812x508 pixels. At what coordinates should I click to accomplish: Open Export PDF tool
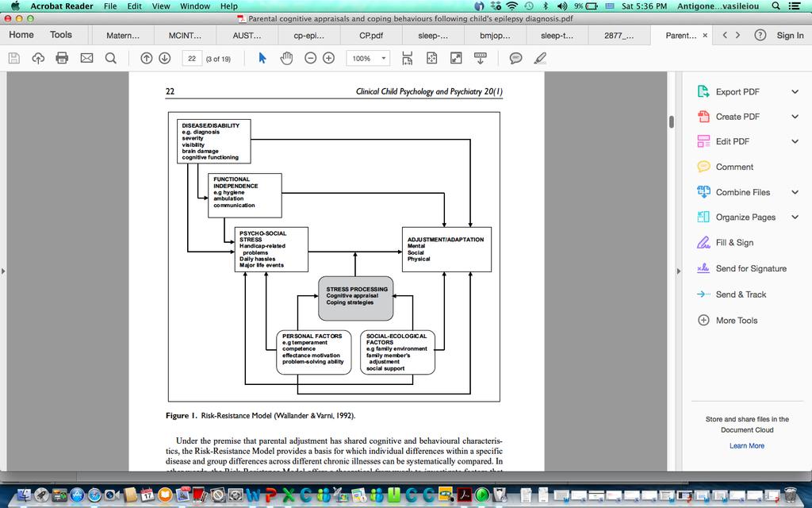pyautogui.click(x=737, y=92)
